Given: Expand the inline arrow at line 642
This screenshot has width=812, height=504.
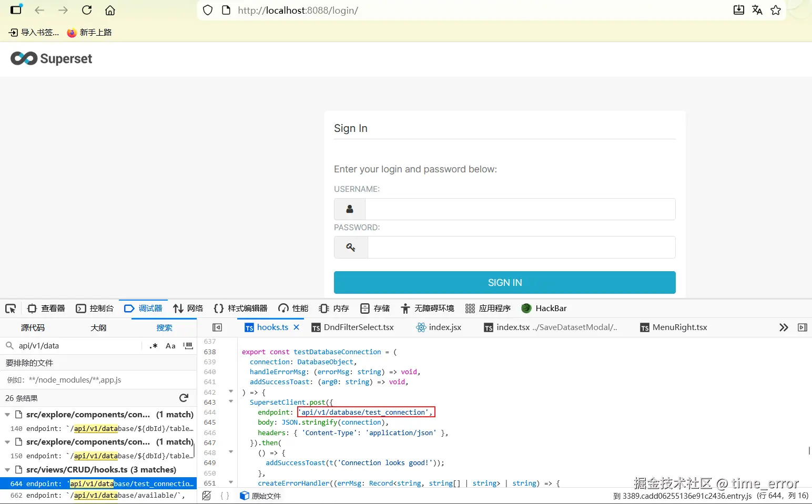Looking at the screenshot, I should 230,392.
